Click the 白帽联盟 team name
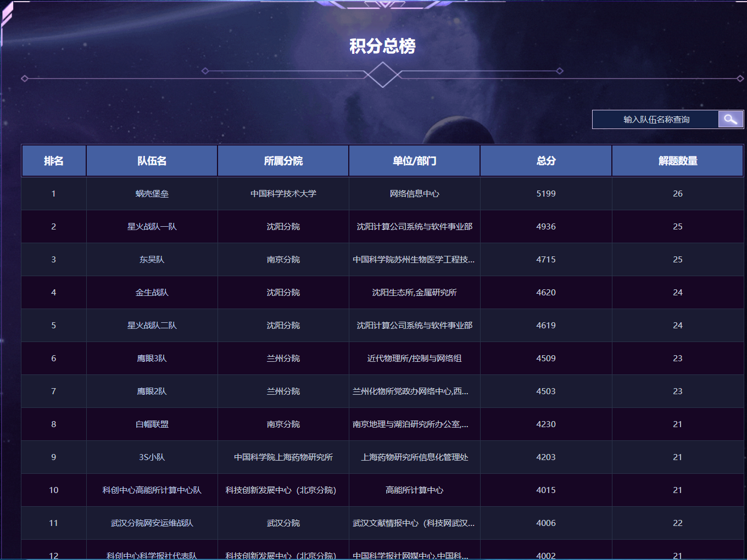The width and height of the screenshot is (747, 560). (x=152, y=424)
